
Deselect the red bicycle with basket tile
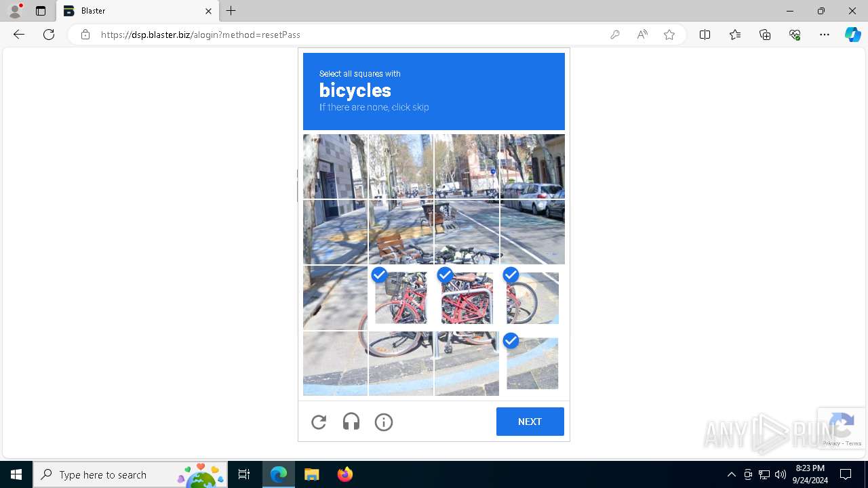click(x=401, y=298)
